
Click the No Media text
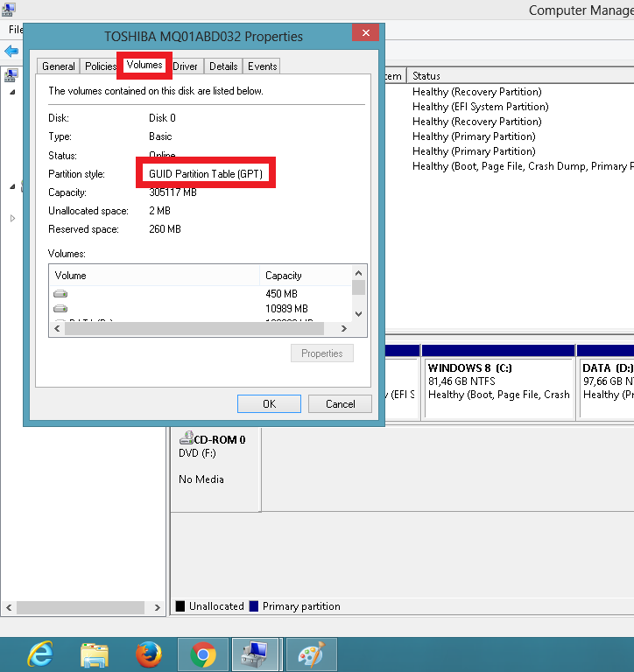pyautogui.click(x=201, y=479)
